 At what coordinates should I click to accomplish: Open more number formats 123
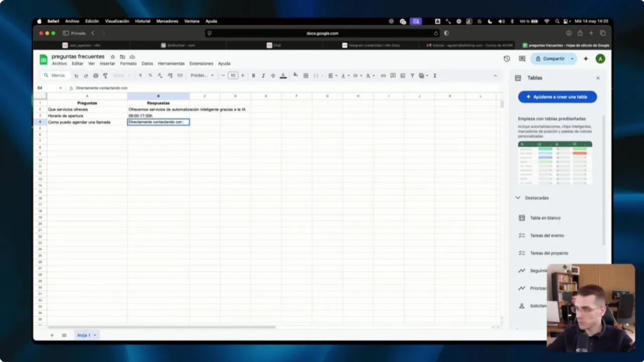pyautogui.click(x=180, y=75)
